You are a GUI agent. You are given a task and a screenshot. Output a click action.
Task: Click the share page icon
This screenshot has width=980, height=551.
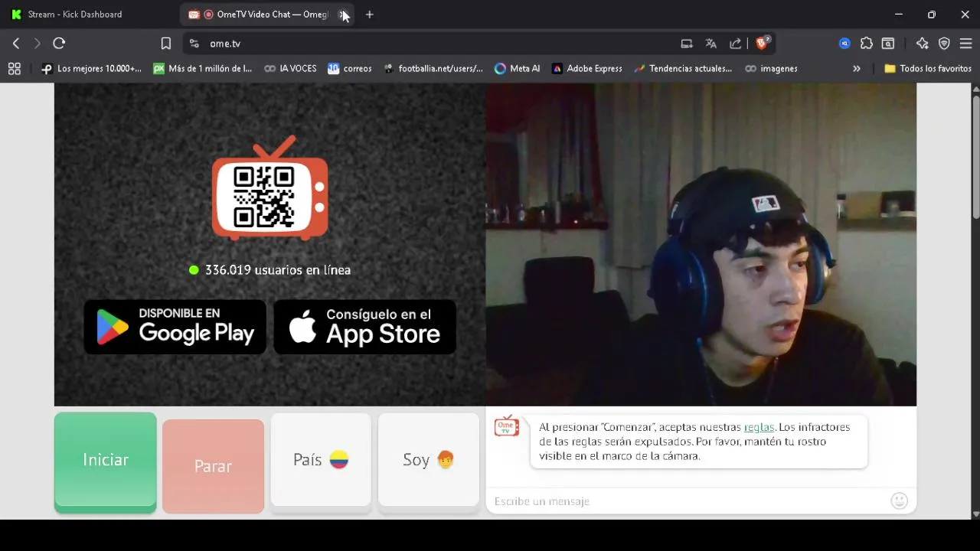click(x=736, y=44)
